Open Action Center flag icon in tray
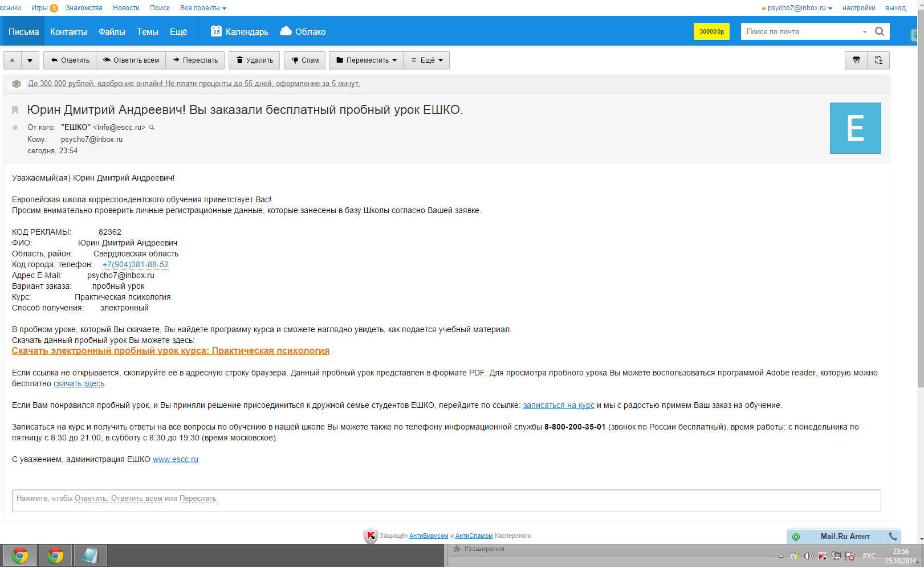The image size is (924, 568). click(849, 556)
